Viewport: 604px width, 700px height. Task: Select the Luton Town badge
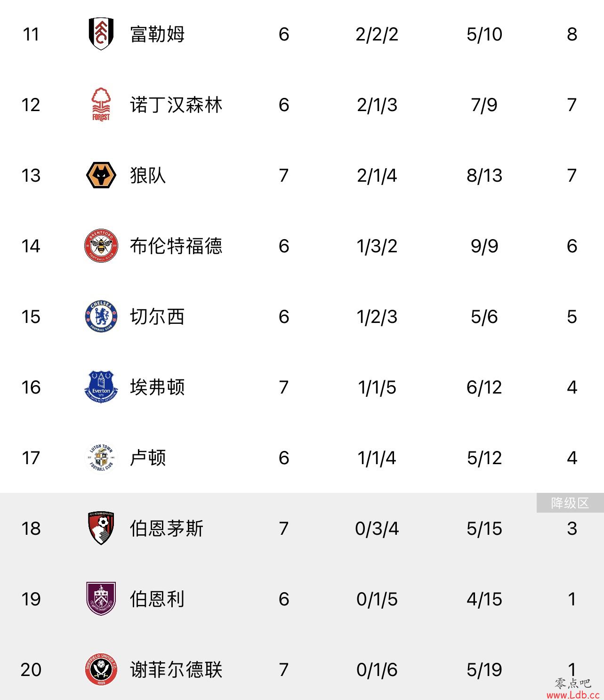click(101, 458)
